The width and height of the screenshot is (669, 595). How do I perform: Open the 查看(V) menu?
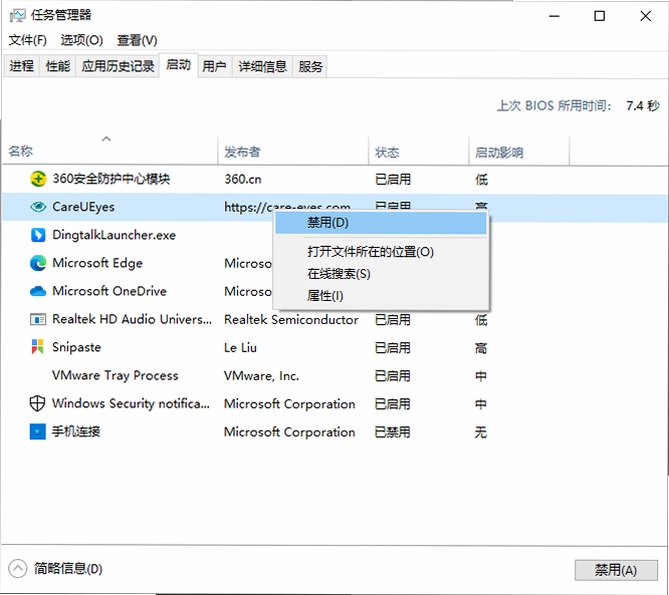tap(137, 40)
